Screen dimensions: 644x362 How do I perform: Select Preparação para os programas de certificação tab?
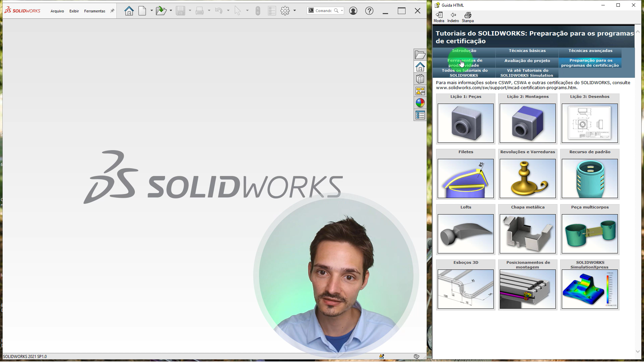pyautogui.click(x=590, y=63)
